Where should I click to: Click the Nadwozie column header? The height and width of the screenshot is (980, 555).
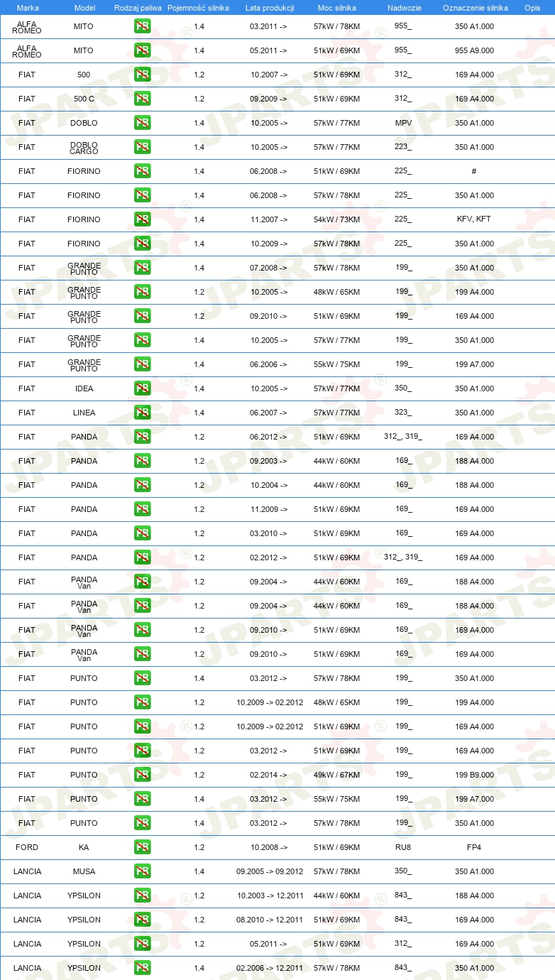(x=404, y=8)
